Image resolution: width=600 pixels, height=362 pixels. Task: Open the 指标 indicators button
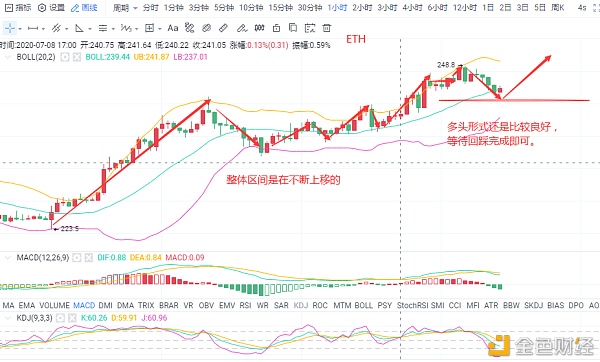tap(18, 8)
